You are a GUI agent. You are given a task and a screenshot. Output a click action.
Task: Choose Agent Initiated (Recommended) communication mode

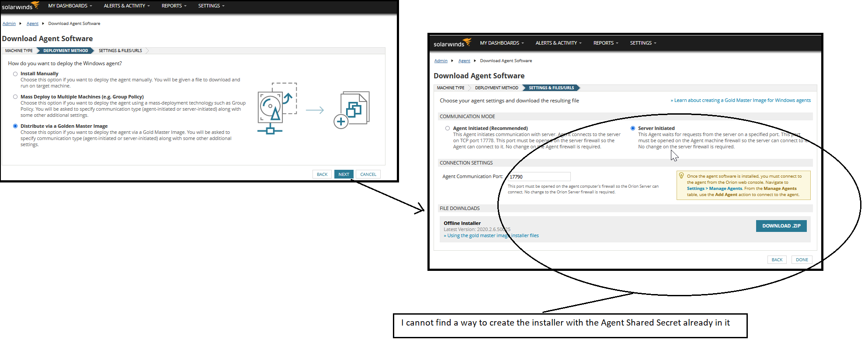pyautogui.click(x=448, y=128)
